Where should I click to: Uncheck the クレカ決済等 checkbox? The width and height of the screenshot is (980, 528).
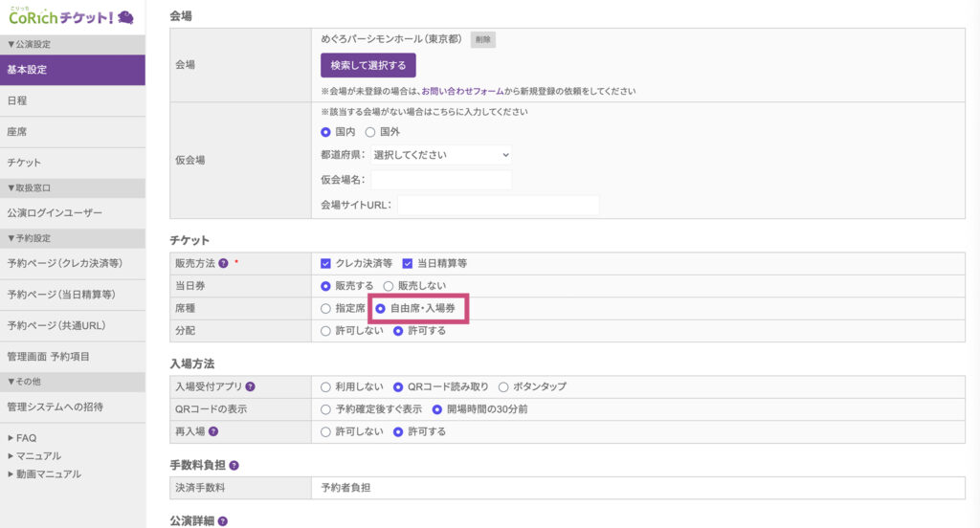click(326, 263)
